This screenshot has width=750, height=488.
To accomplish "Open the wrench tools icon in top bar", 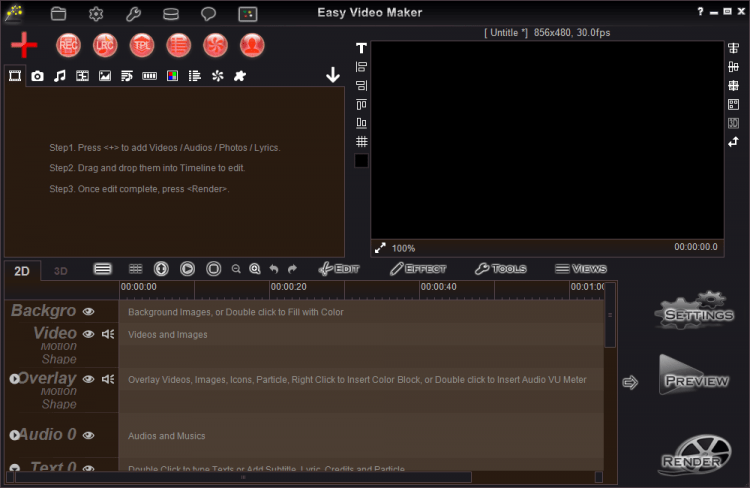I will (133, 13).
